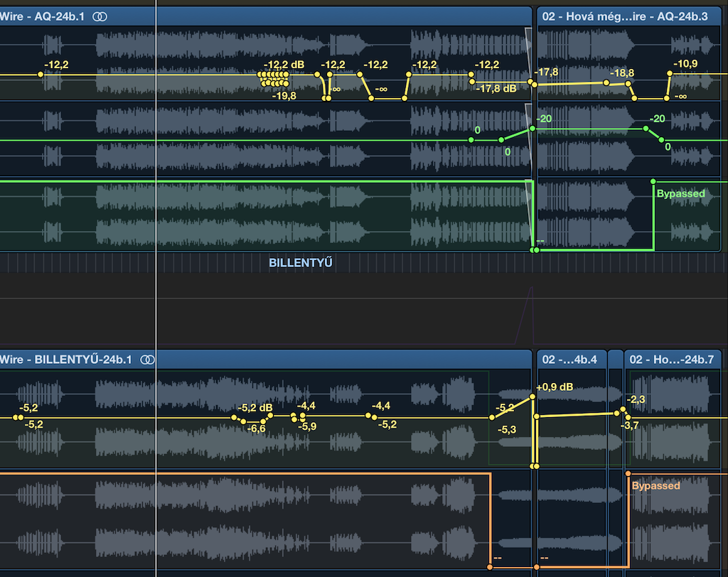The image size is (728, 577).
Task: Click the -10,9 yellow automation point
Action: pos(670,73)
